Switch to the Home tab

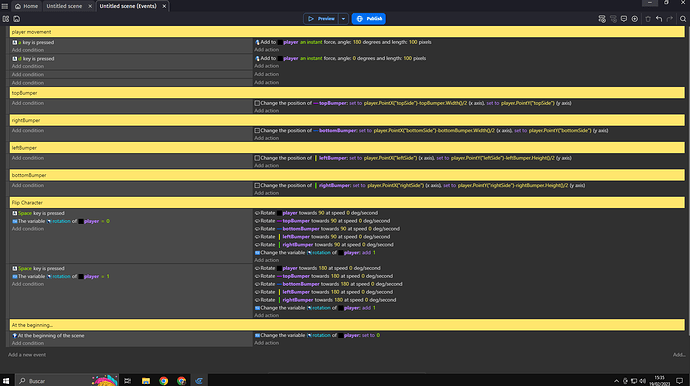click(x=26, y=6)
